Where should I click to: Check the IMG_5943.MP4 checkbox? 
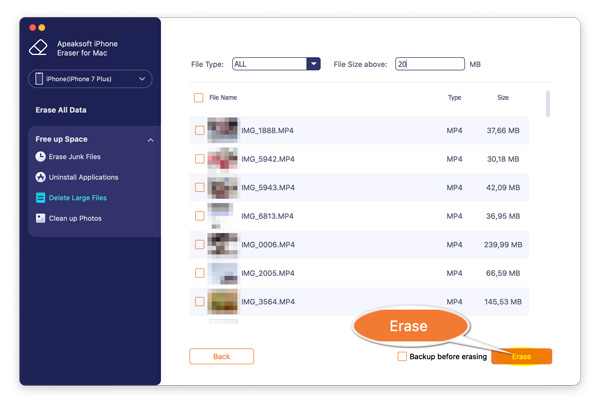point(200,187)
